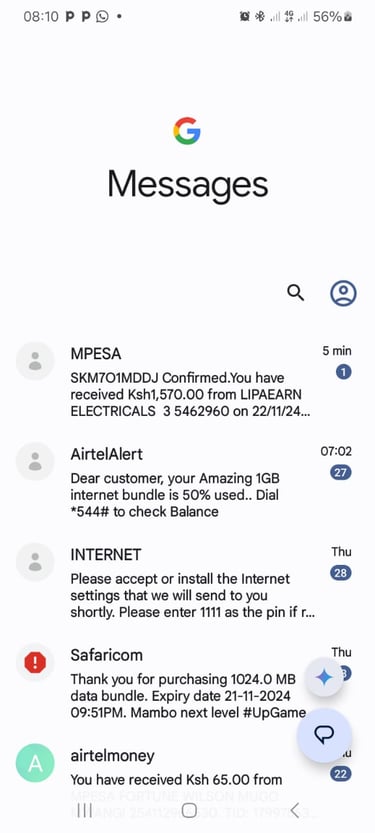Open the INTERNET settings message thread
This screenshot has height=833, width=375.
188,582
